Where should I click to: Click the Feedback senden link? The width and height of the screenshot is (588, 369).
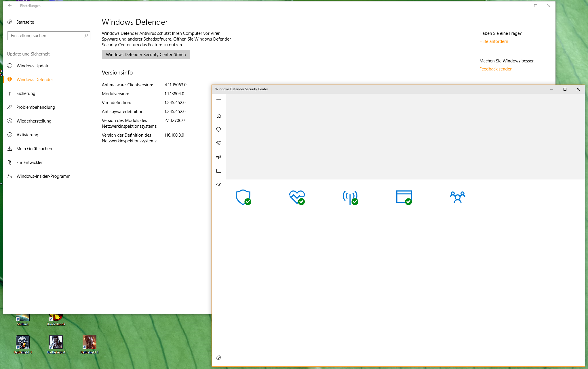(x=496, y=69)
